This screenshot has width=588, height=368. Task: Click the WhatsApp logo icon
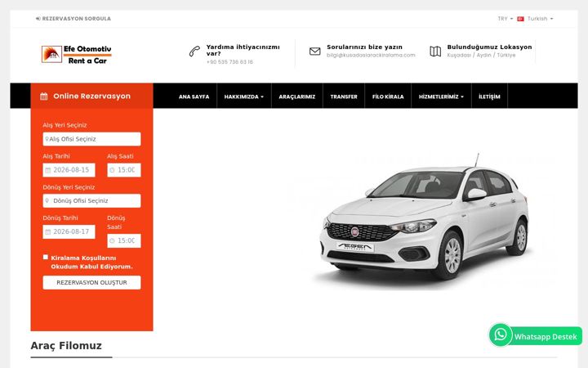tap(501, 334)
